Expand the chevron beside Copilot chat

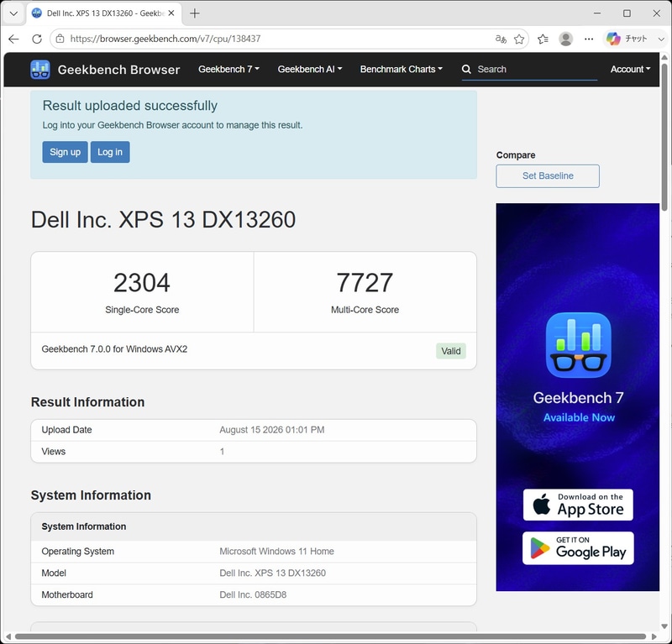click(x=661, y=39)
